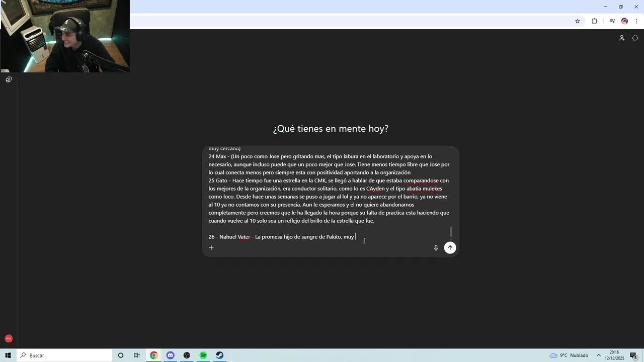Place cursor after 'Pakito, muy' in the prompt
Image resolution: width=644 pixels, height=362 pixels.
pos(355,237)
